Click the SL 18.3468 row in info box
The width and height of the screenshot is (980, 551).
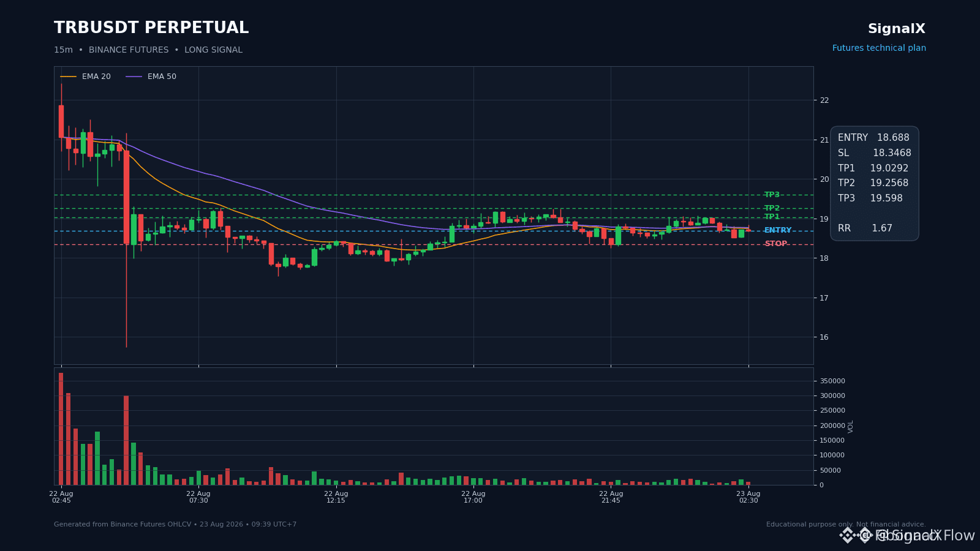[874, 153]
